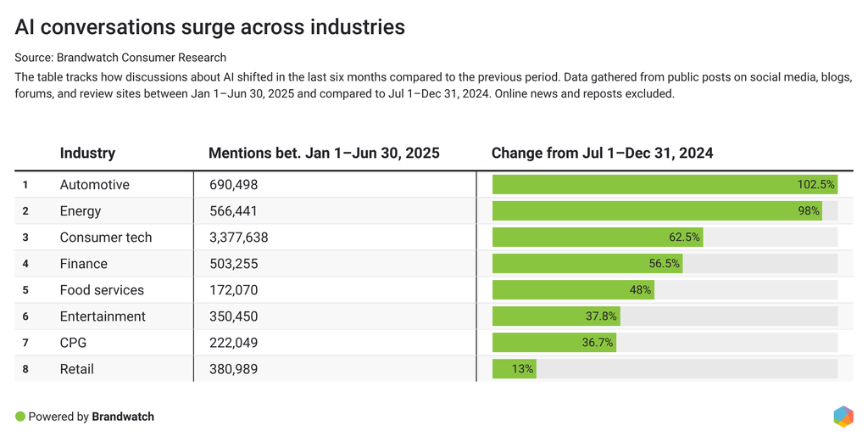
Task: Click the green dot beside Powered by
Action: click(20, 417)
